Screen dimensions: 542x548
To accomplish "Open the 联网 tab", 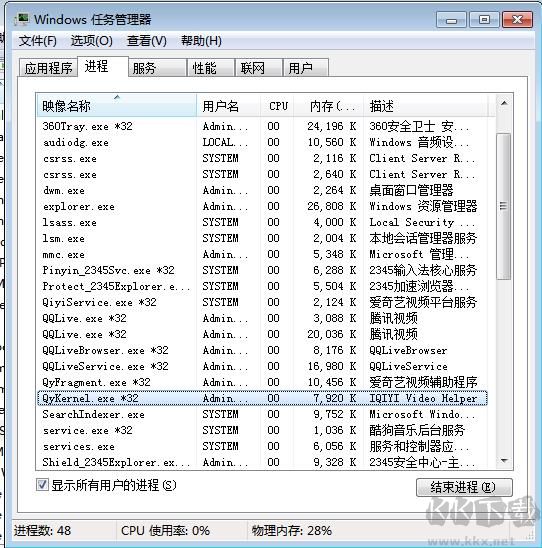I will 259,68.
